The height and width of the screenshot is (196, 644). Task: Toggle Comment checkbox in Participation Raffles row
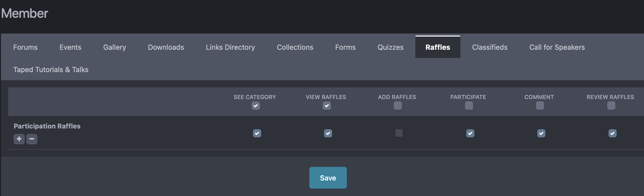point(541,133)
